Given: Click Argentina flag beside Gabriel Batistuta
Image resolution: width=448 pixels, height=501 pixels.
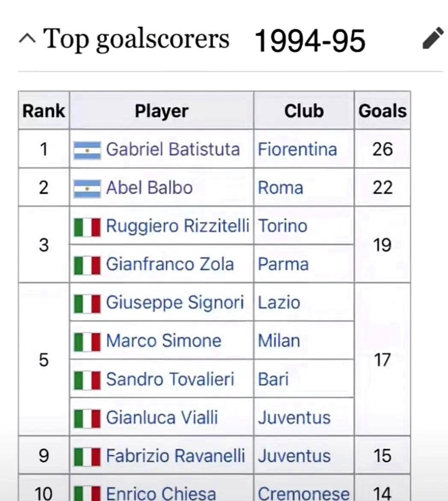Looking at the screenshot, I should tap(87, 150).
